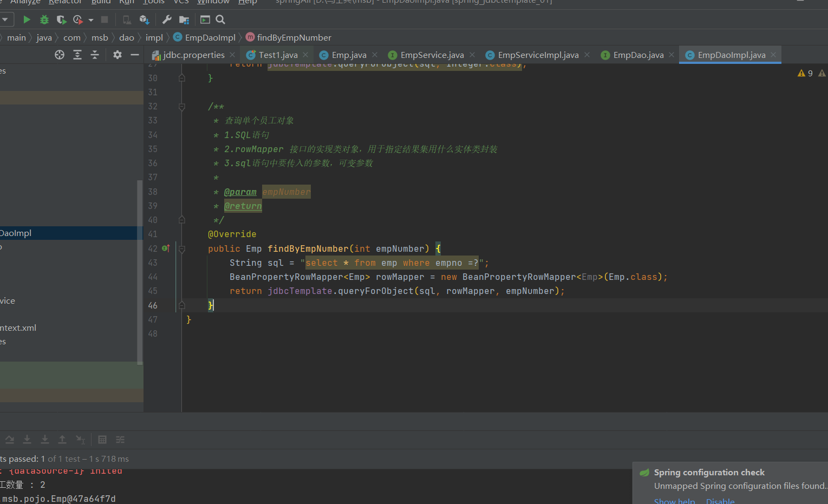This screenshot has height=504, width=828.
Task: Select opened file with crosshair locate icon
Action: (60, 55)
